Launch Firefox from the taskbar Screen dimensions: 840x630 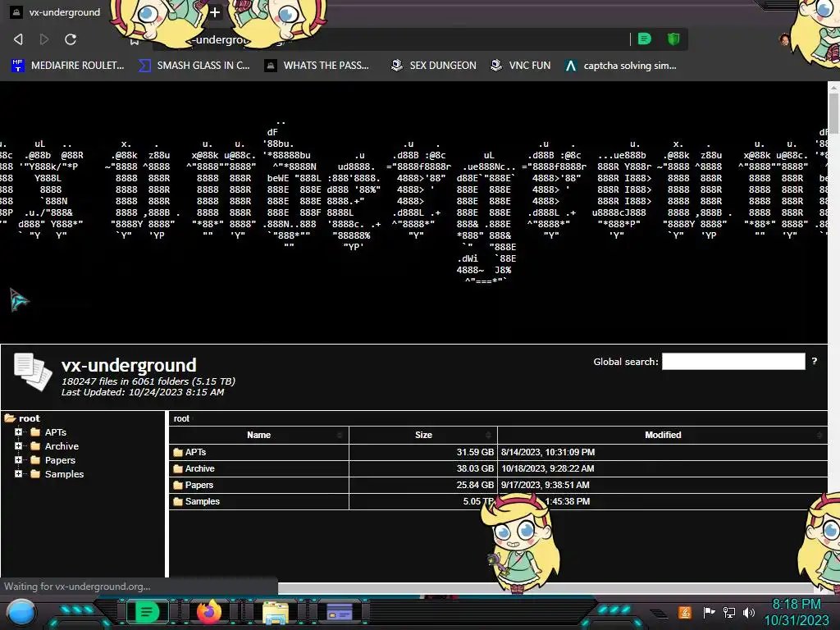(x=209, y=612)
